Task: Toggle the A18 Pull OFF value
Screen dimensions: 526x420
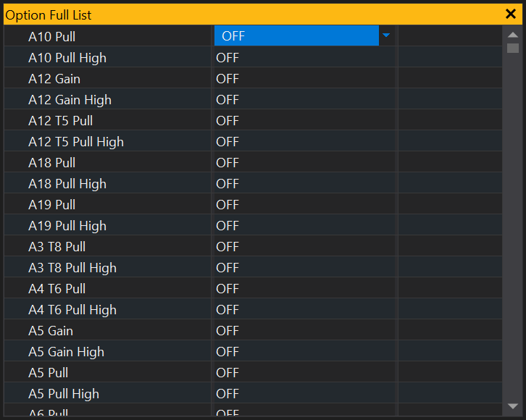Action: [x=227, y=163]
